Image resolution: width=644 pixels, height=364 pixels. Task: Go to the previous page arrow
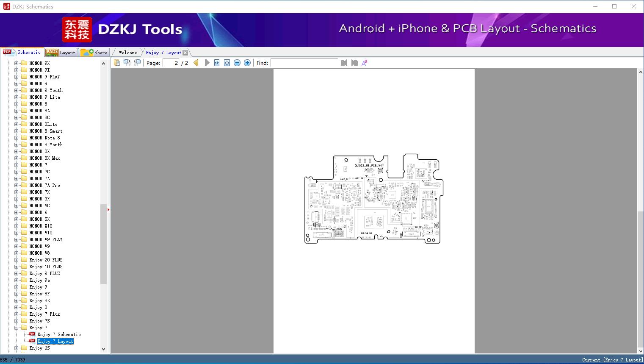click(x=196, y=63)
